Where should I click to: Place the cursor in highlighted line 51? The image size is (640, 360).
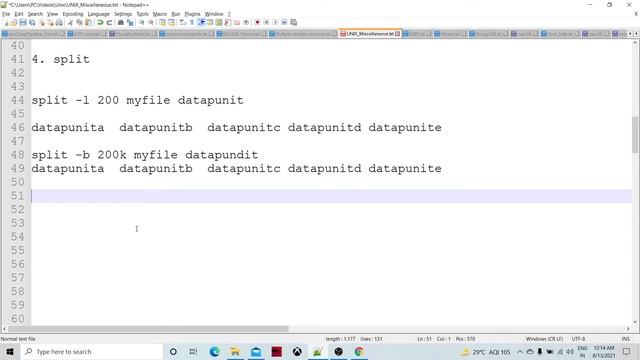[331, 196]
